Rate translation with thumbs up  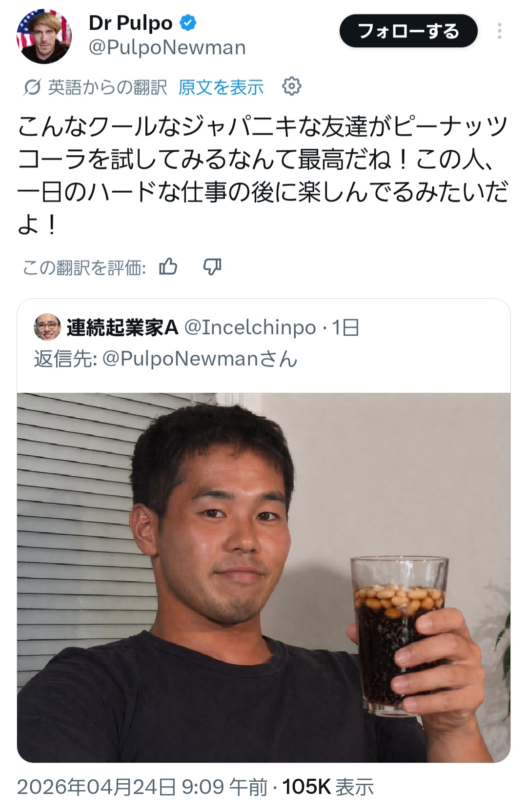pyautogui.click(x=168, y=267)
